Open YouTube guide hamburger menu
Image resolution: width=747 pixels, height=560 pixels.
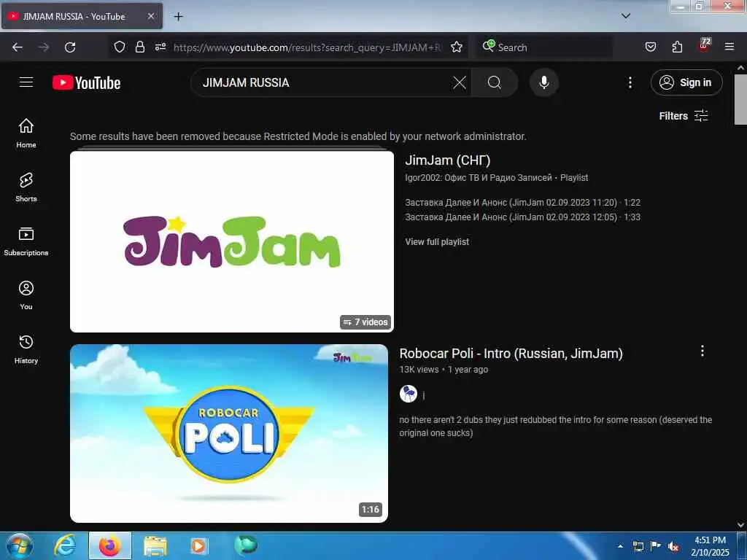(26, 82)
